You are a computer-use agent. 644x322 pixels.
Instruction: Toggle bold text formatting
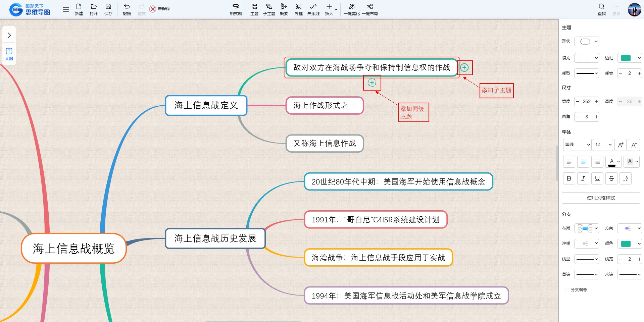[569, 178]
